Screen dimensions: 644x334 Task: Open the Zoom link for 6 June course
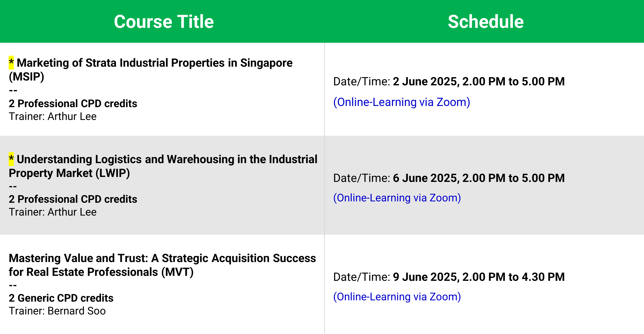397,198
